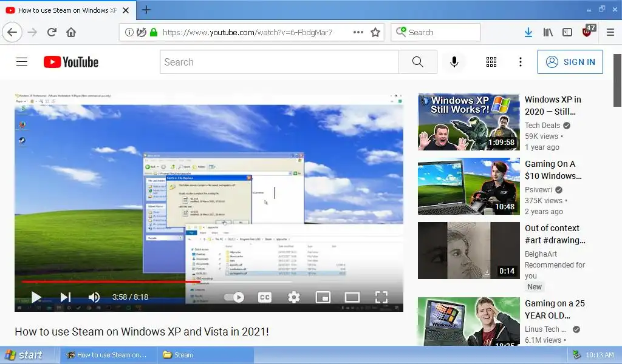Click the browser forward arrow

(33, 32)
